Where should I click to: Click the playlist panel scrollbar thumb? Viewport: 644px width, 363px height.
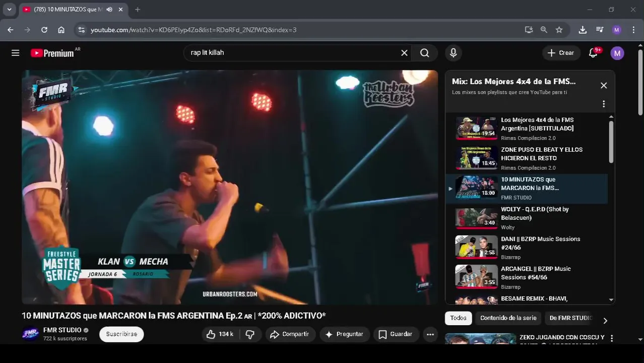[x=611, y=141]
